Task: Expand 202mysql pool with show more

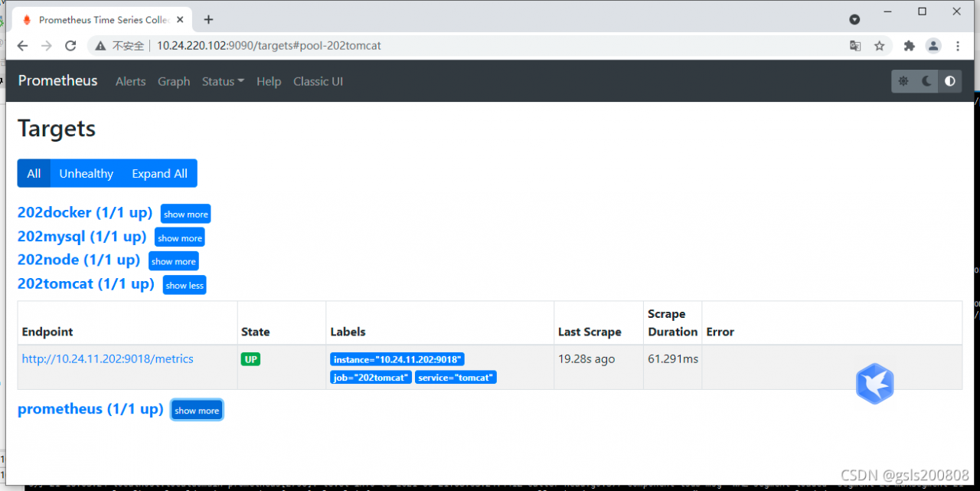Action: coord(180,238)
